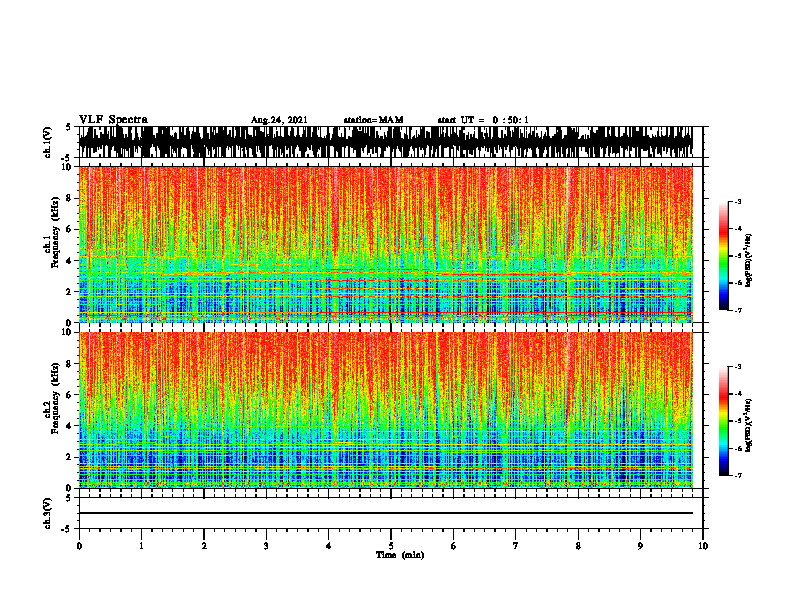Click time axis tick label '8'
This screenshot has width=792, height=612.
click(x=578, y=546)
